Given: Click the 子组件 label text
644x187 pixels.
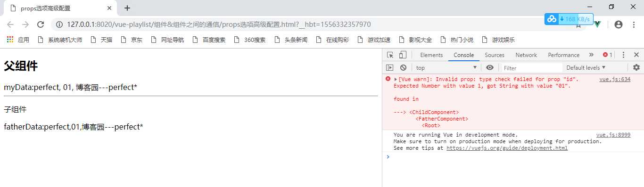Looking at the screenshot, I should tap(16, 109).
